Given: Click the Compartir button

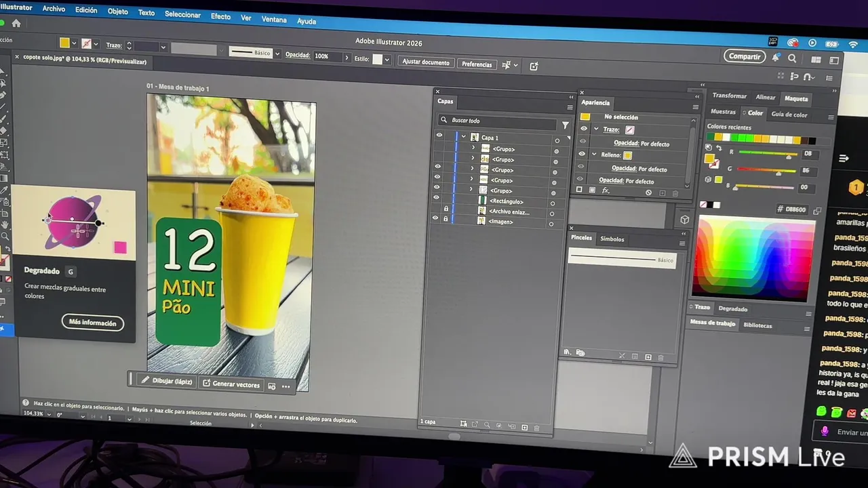Looking at the screenshot, I should pyautogui.click(x=745, y=56).
